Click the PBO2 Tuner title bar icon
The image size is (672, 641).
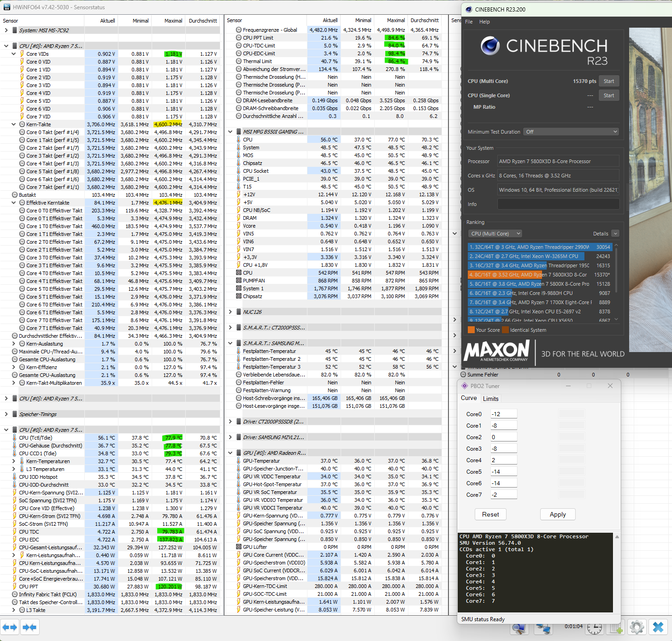(x=465, y=386)
